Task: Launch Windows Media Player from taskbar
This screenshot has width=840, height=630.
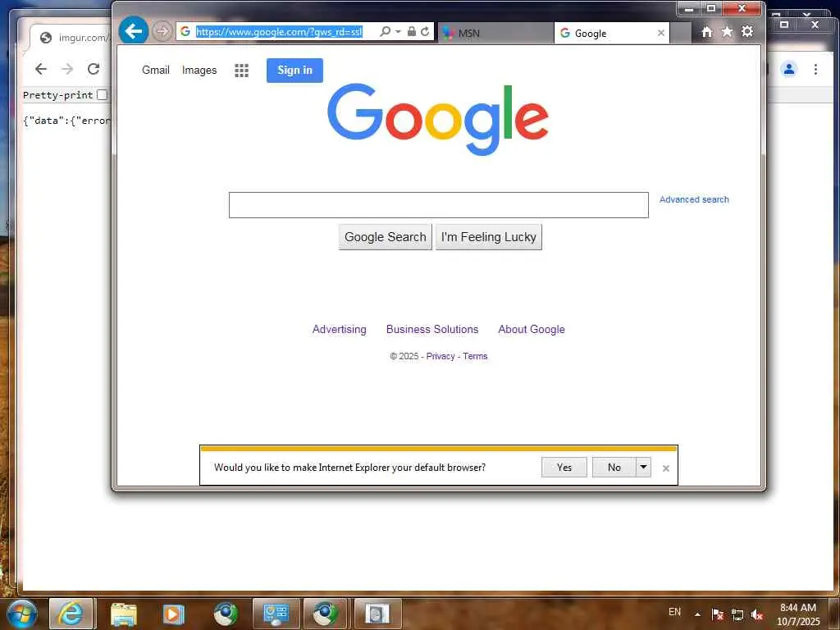Action: point(174,614)
